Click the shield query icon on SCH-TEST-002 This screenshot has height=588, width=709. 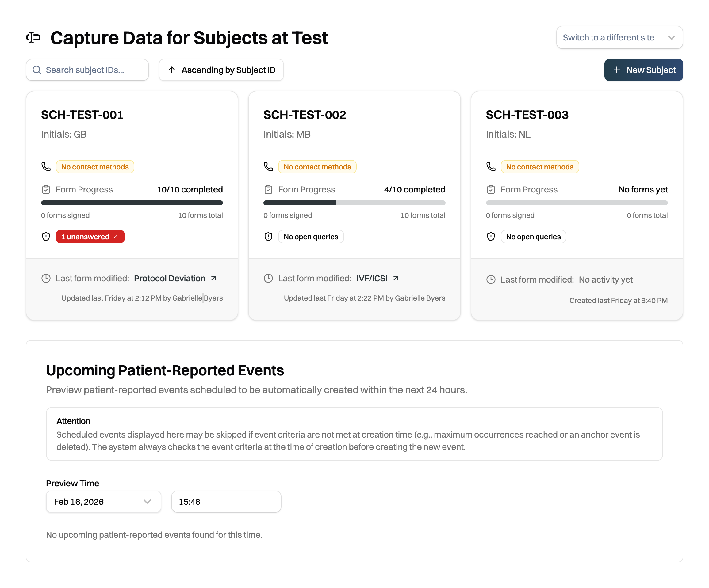(x=268, y=237)
